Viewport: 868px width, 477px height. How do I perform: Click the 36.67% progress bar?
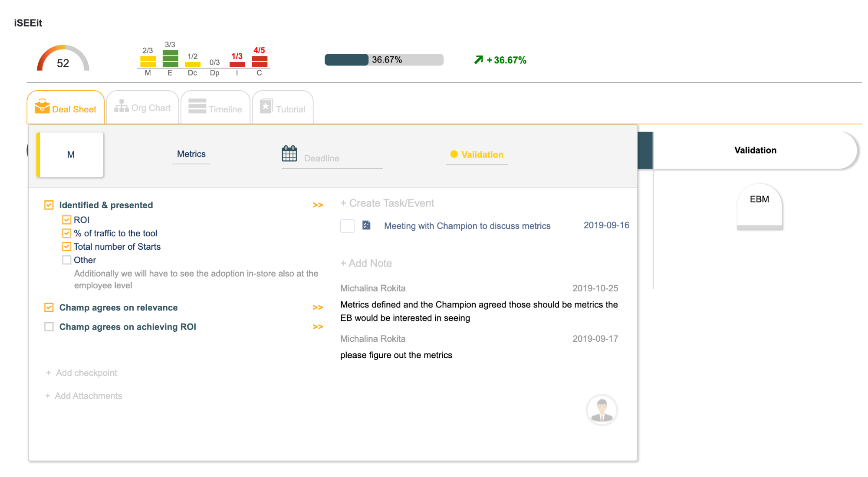click(384, 60)
